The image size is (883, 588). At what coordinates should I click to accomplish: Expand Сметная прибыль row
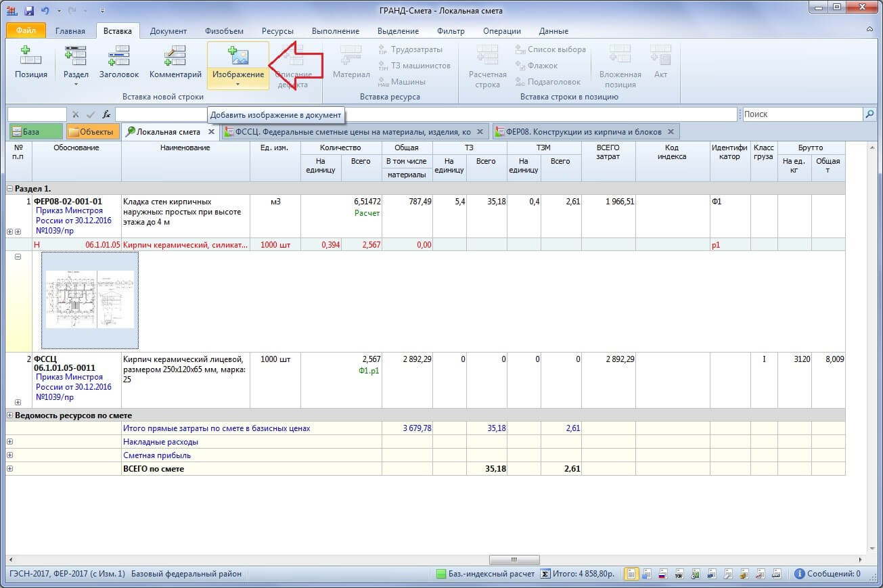click(9, 455)
